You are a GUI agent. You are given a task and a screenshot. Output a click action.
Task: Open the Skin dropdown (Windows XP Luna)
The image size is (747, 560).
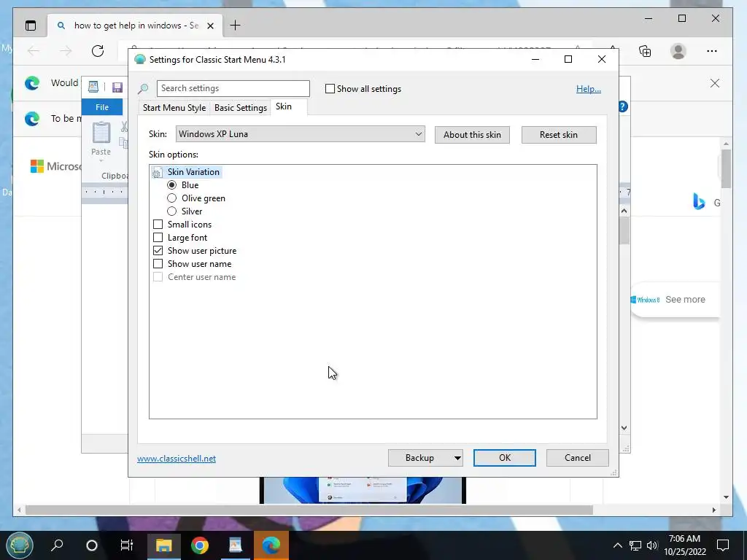[300, 134]
